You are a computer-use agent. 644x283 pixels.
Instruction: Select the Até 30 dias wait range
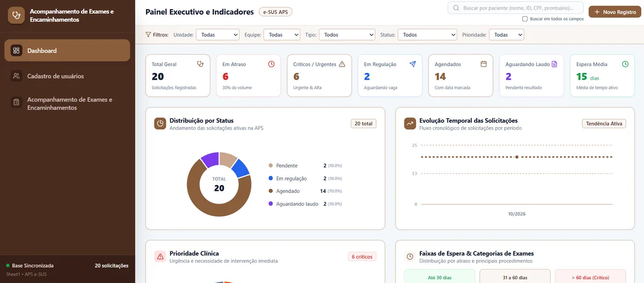point(440,276)
